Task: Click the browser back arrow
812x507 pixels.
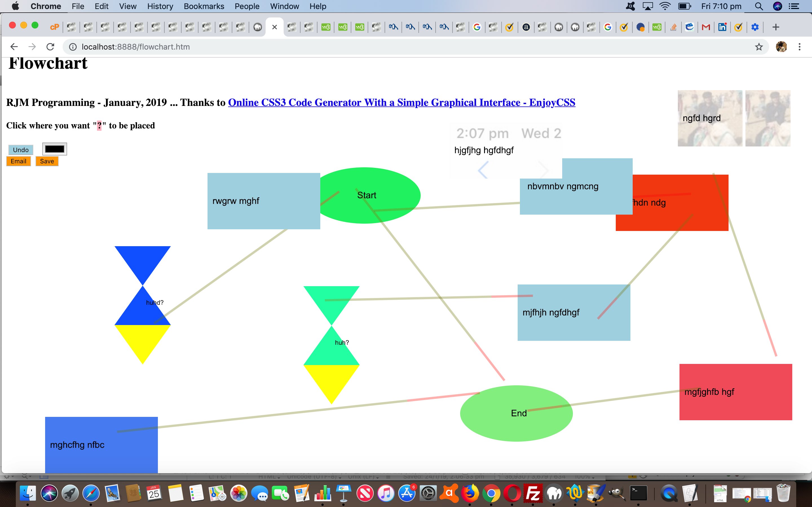Action: (x=14, y=46)
